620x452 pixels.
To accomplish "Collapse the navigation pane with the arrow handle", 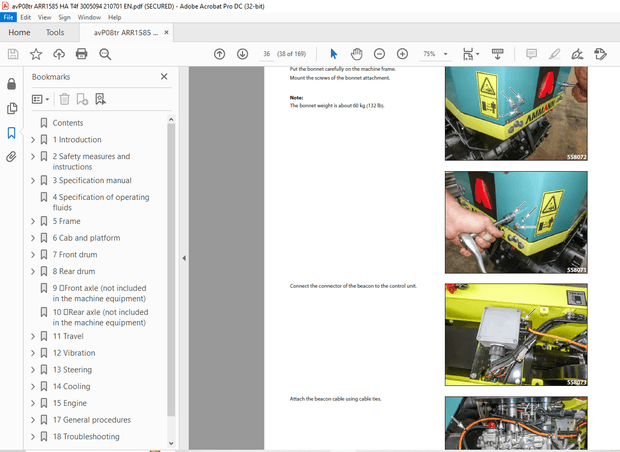I will pyautogui.click(x=184, y=258).
